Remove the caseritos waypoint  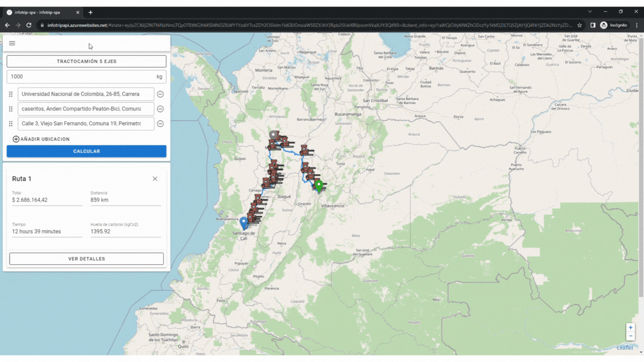coord(160,109)
